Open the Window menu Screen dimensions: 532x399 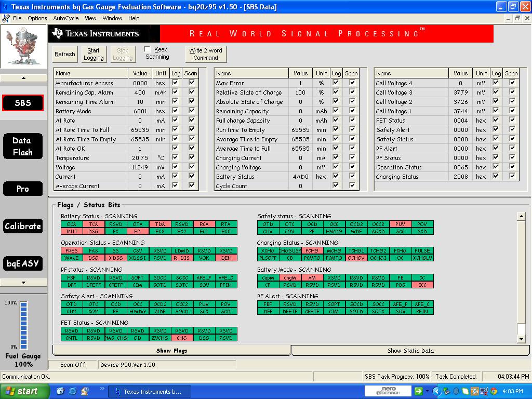pos(112,18)
